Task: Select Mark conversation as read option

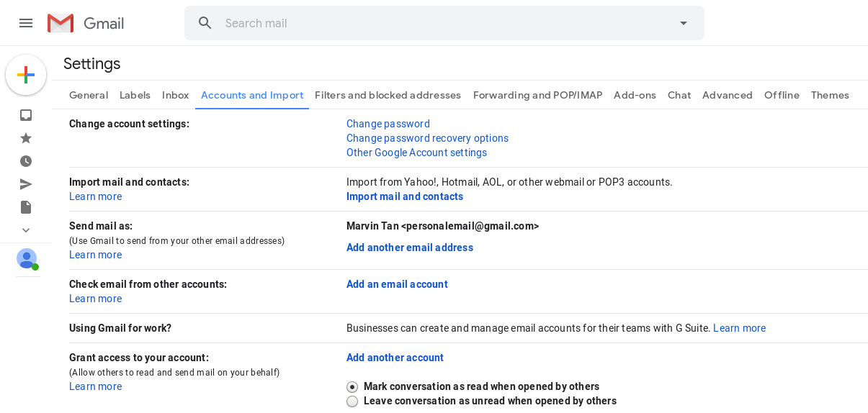Action: tap(352, 387)
